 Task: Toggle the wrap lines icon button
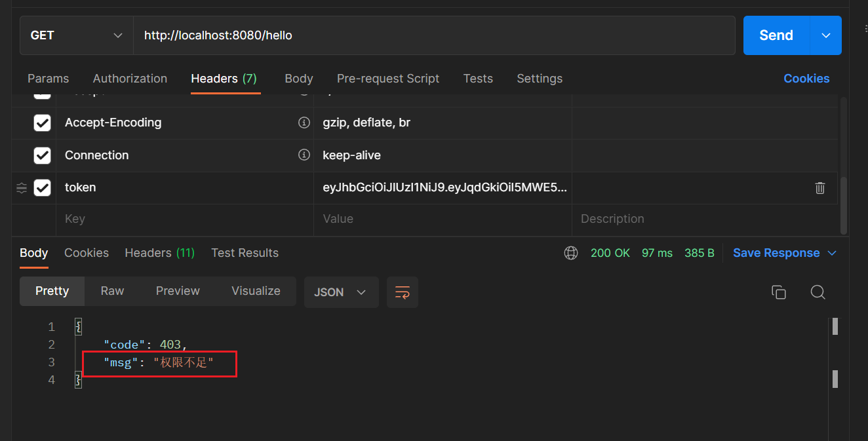tap(403, 292)
